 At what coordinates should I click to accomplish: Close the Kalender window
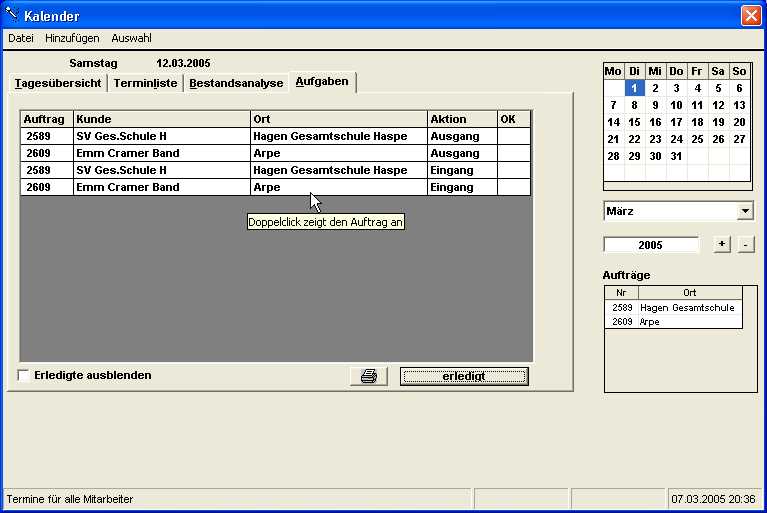(750, 16)
